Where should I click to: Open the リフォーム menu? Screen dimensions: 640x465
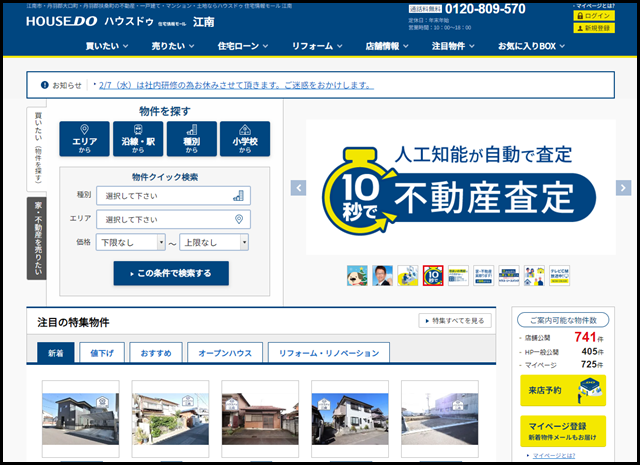pyautogui.click(x=317, y=46)
